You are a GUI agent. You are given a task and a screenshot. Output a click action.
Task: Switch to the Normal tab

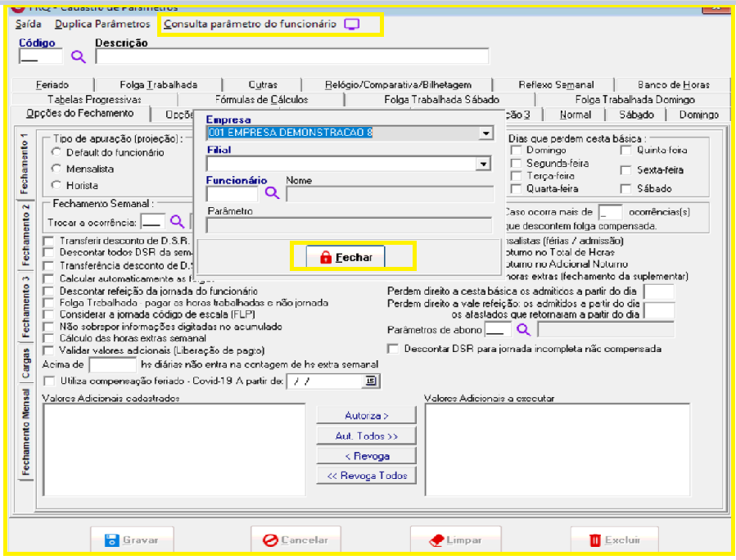click(575, 115)
